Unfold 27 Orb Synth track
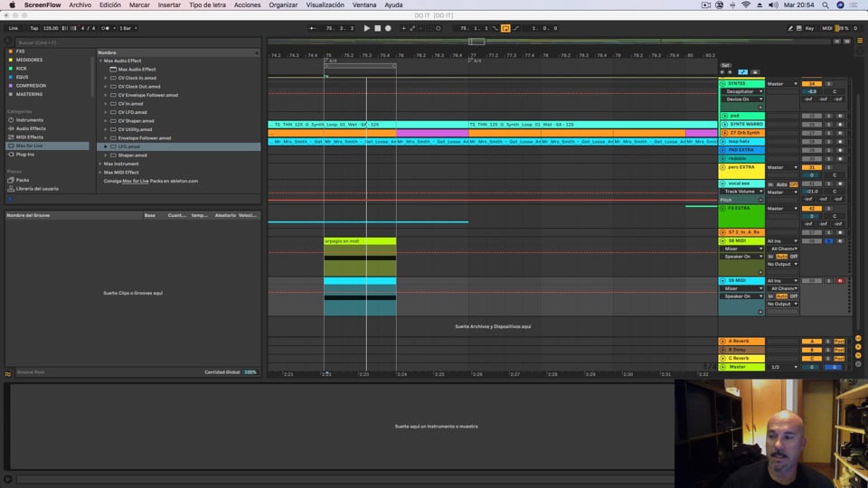Screen dimensions: 868x488 [724, 134]
